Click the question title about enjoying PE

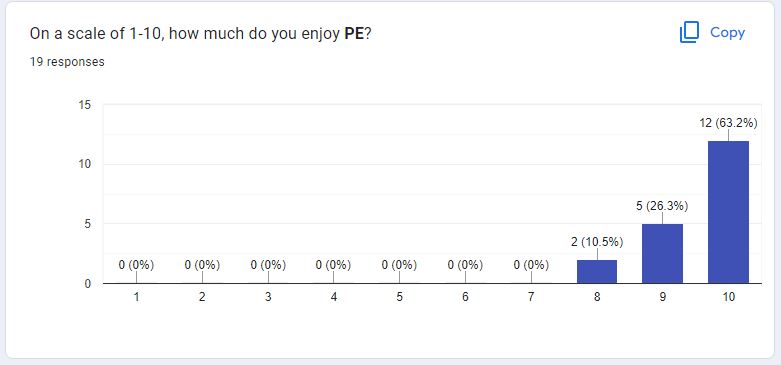(201, 34)
